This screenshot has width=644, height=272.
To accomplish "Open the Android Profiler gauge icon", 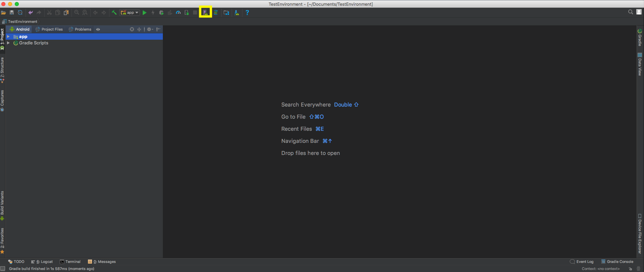I will [178, 13].
